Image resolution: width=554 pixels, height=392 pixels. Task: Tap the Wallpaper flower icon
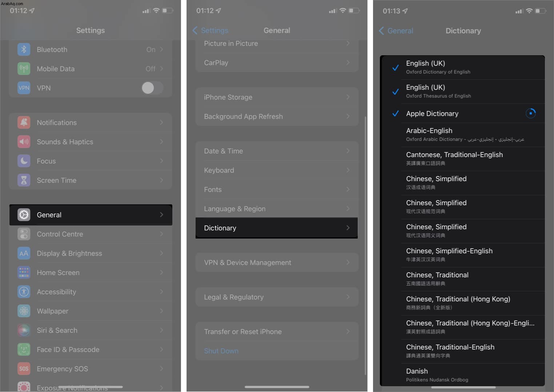(x=24, y=311)
